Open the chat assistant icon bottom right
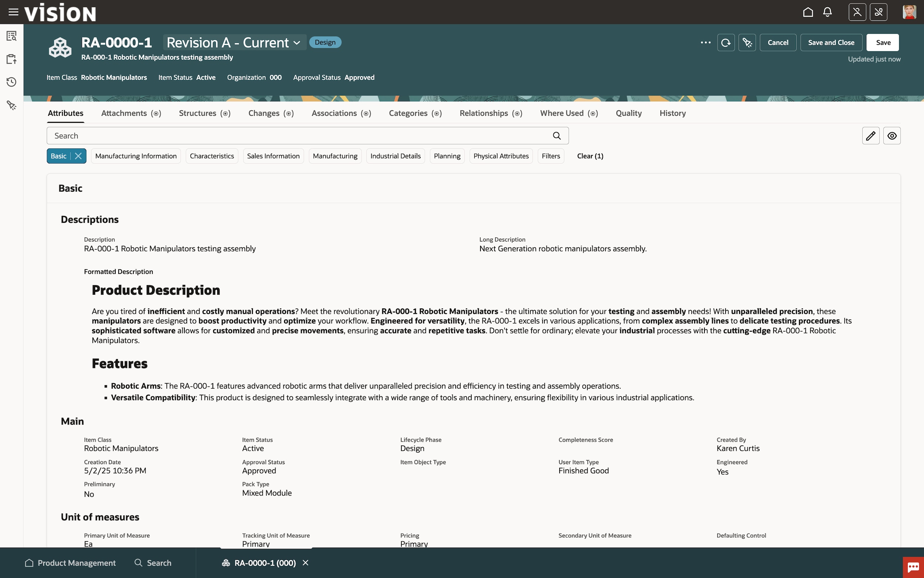 click(913, 567)
